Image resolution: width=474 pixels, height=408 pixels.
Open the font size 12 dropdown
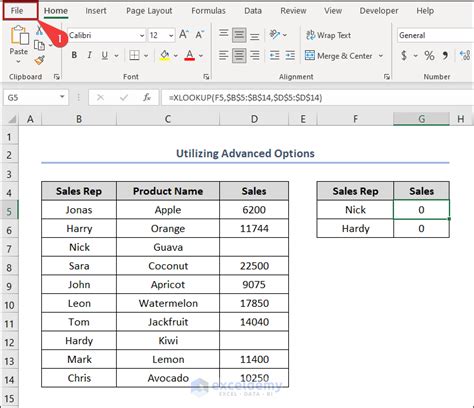coord(171,35)
